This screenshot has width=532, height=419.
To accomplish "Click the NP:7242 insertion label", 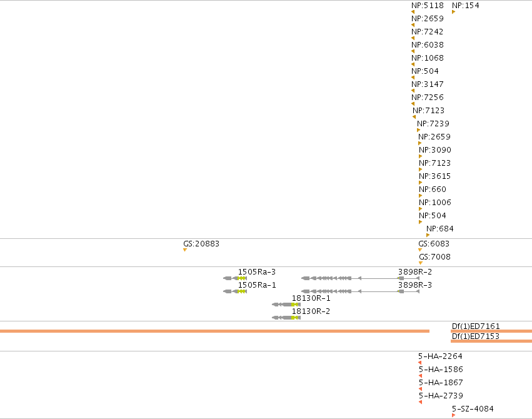I will click(428, 31).
